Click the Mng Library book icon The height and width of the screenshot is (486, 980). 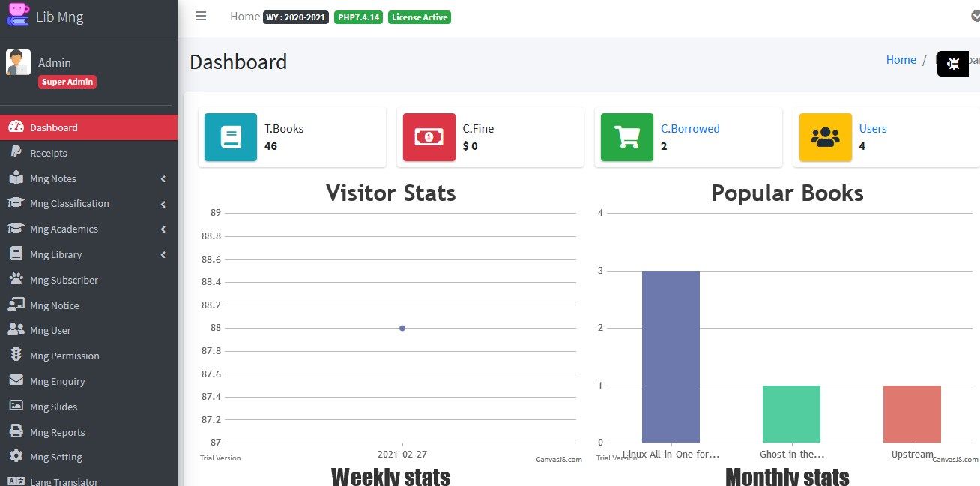(x=16, y=253)
